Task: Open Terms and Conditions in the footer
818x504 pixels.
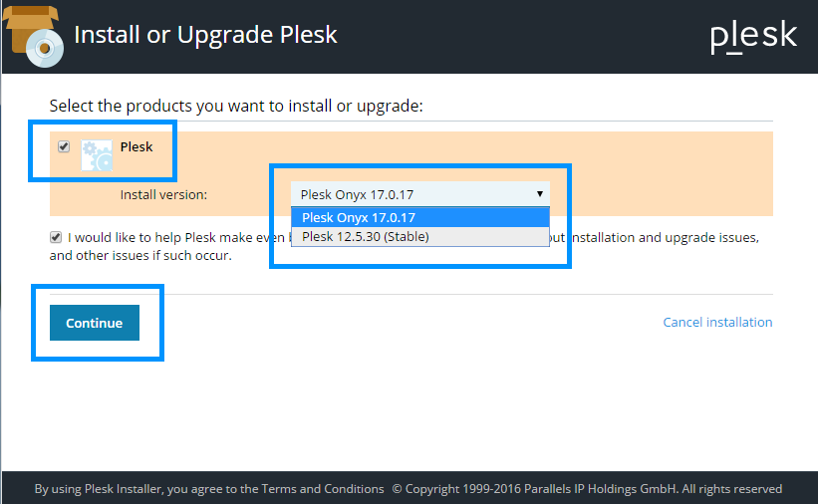Action: [x=323, y=489]
